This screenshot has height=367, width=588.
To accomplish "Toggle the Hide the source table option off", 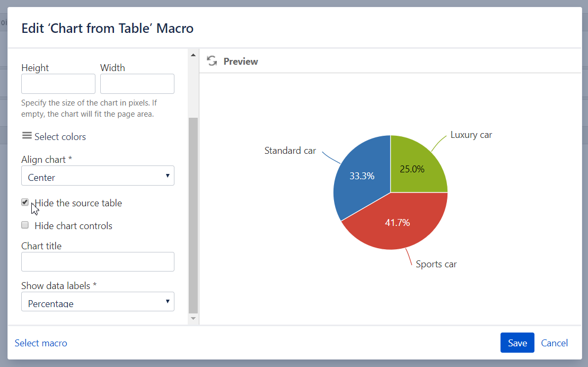I will [25, 202].
